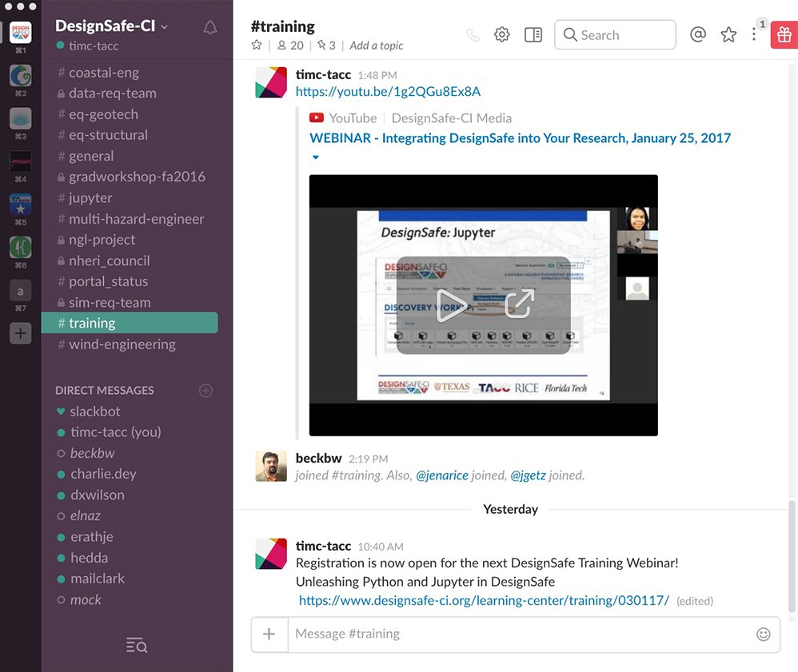Open the #coastal-eng channel

104,73
